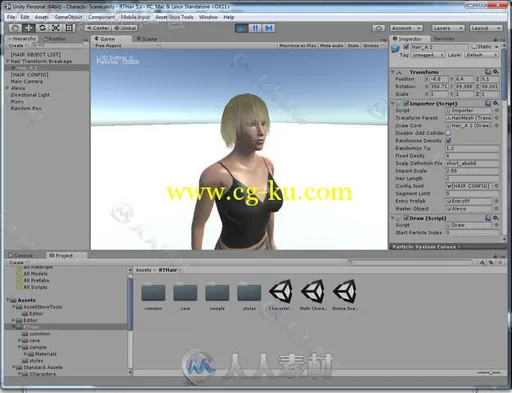512x393 pixels.
Task: Toggle Mute audio in Game view
Action: [x=331, y=45]
